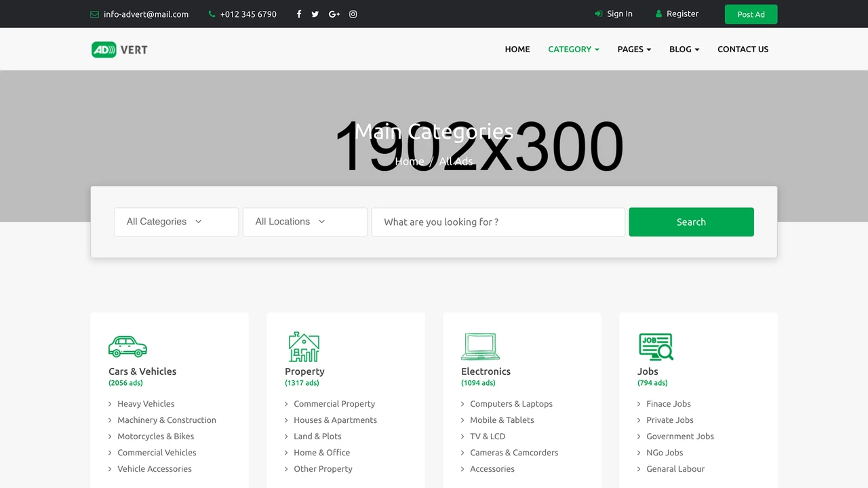This screenshot has height=488, width=868.
Task: Click the Register user icon
Action: [658, 14]
